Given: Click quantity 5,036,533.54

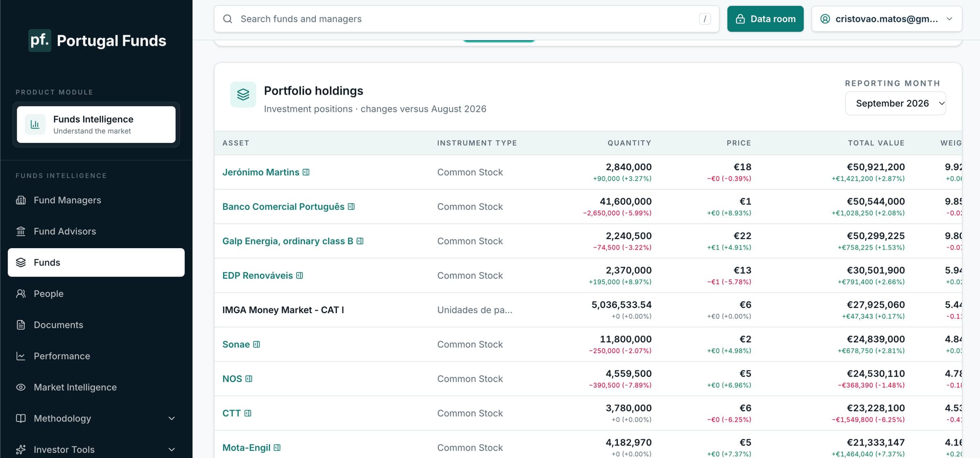Looking at the screenshot, I should tap(622, 305).
